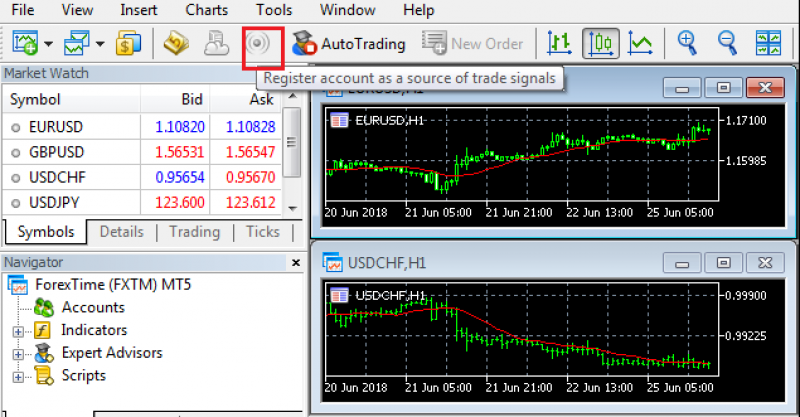
Task: Switch to the Ticks tab
Action: point(263,232)
